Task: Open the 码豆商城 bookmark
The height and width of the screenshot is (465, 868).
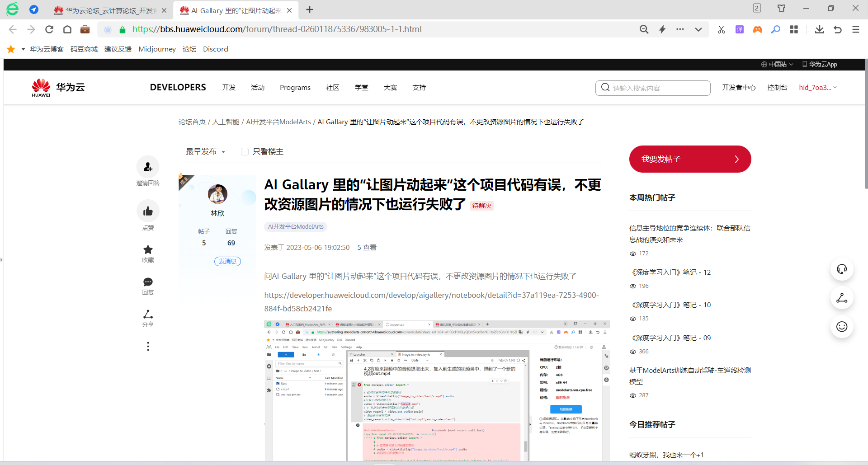Action: (84, 49)
